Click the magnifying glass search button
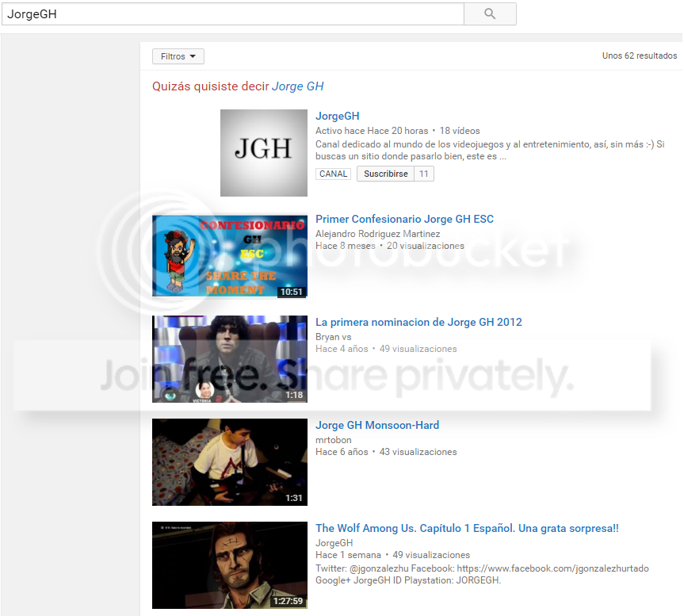 pos(489,13)
